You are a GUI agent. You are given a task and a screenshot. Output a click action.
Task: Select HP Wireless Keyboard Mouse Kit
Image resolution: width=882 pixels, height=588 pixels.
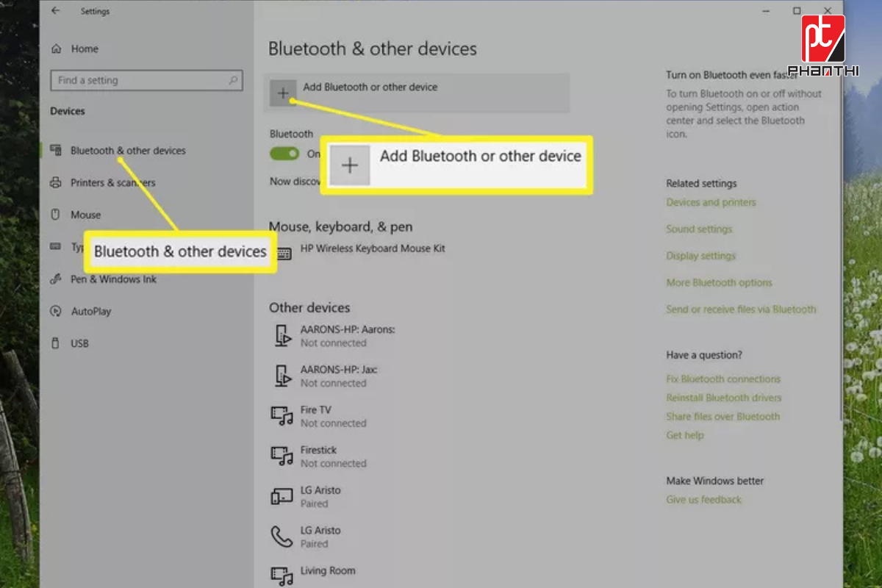(373, 248)
